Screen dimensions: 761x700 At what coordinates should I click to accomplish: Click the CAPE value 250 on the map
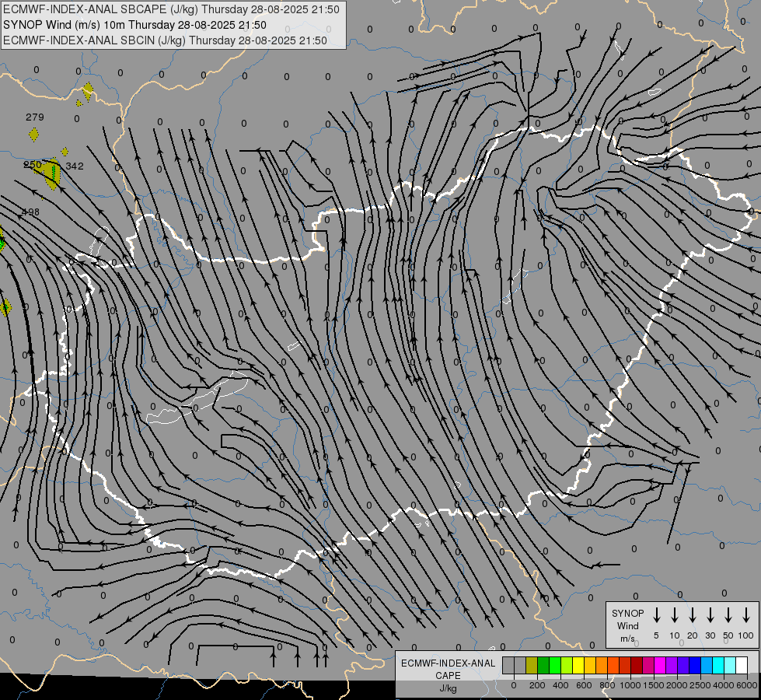coord(33,165)
